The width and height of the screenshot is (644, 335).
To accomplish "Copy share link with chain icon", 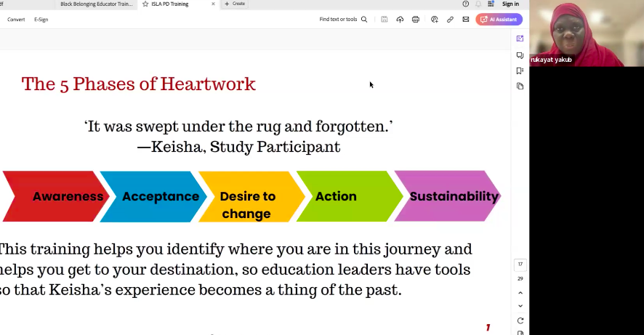I will 450,20.
